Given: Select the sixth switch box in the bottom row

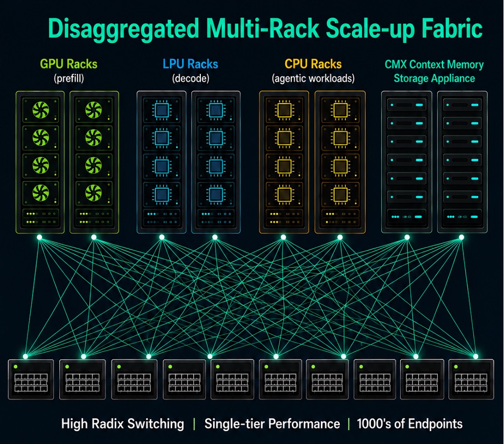Looking at the screenshot, I should coord(281,379).
